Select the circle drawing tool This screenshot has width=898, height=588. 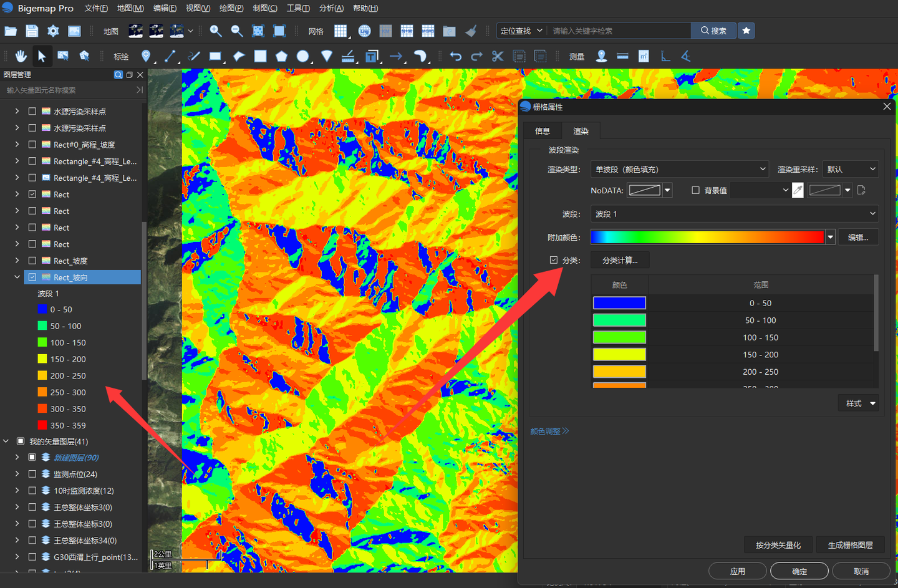[303, 56]
